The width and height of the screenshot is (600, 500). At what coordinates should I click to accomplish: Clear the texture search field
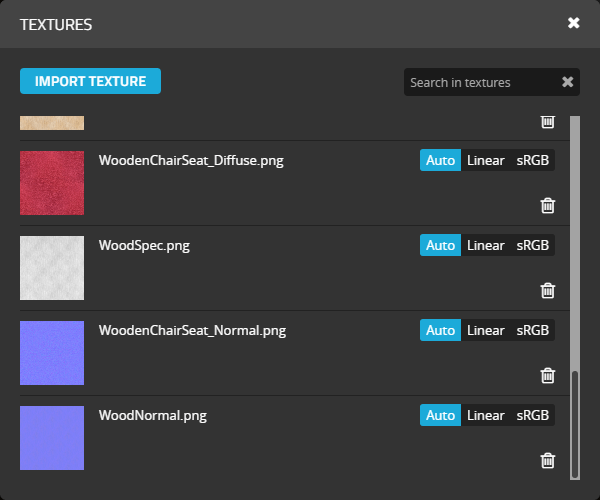click(x=567, y=82)
